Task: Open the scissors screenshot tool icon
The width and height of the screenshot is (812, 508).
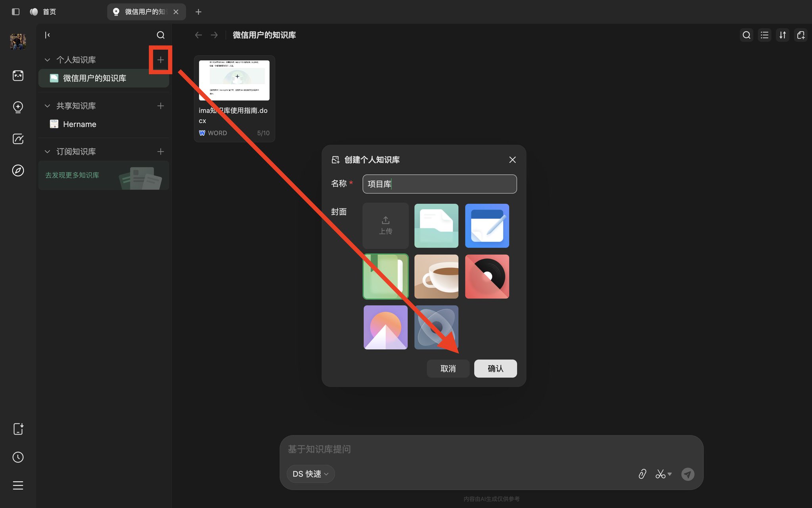Action: (663, 474)
